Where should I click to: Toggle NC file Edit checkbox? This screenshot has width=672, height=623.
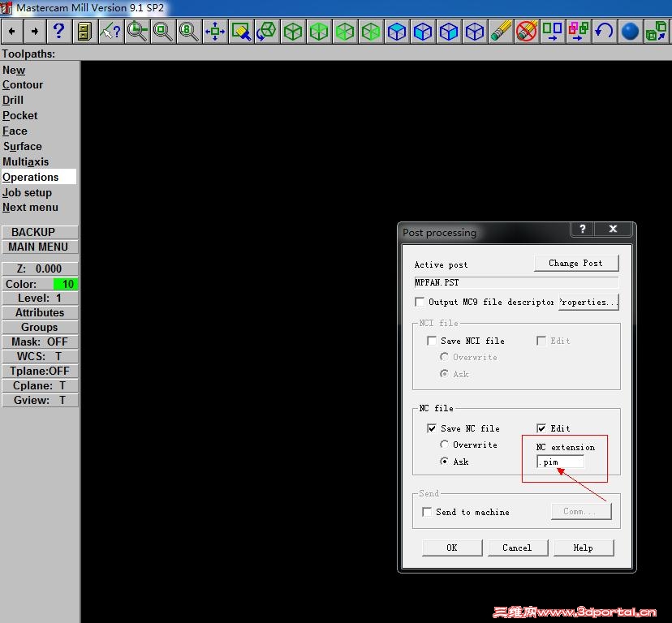point(541,428)
